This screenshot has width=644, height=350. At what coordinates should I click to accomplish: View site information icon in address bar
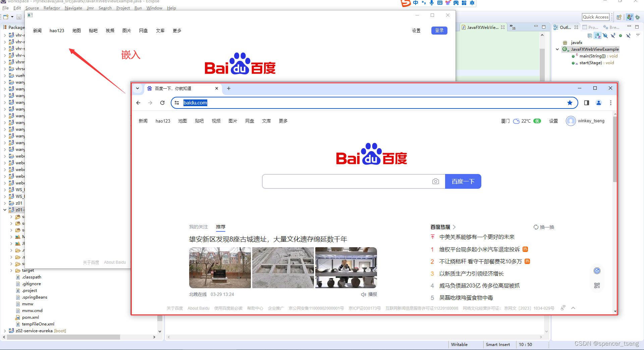(x=177, y=103)
